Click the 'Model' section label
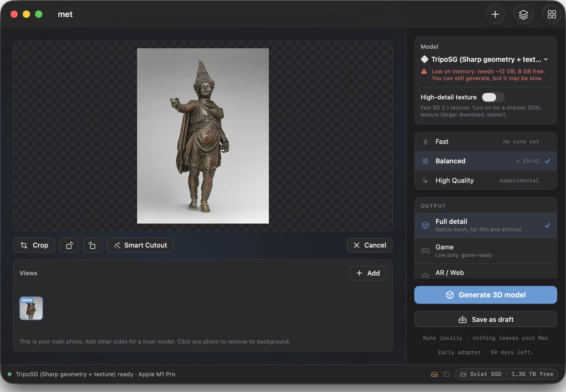 tap(429, 47)
